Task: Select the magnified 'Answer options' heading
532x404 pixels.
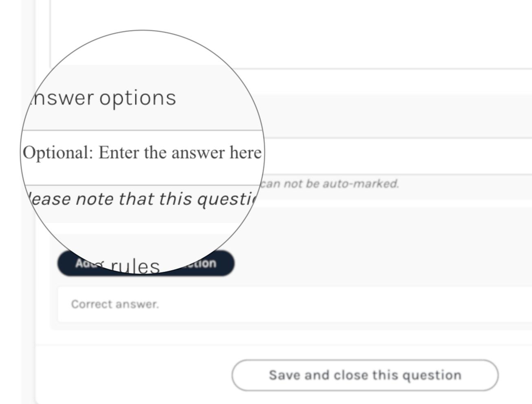Action: tap(104, 98)
